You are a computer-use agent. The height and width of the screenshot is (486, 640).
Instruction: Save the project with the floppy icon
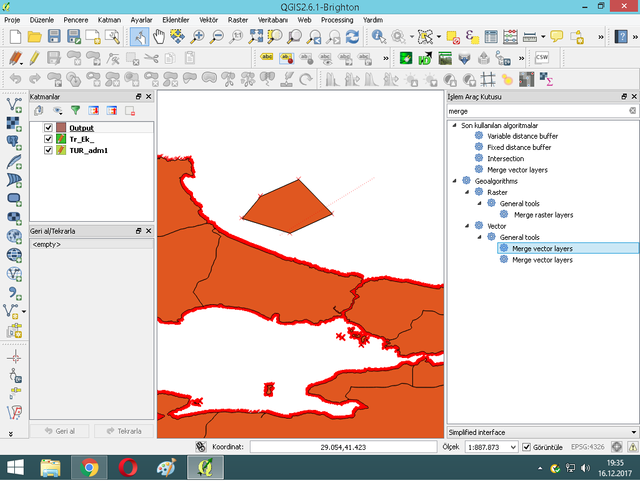[x=54, y=37]
